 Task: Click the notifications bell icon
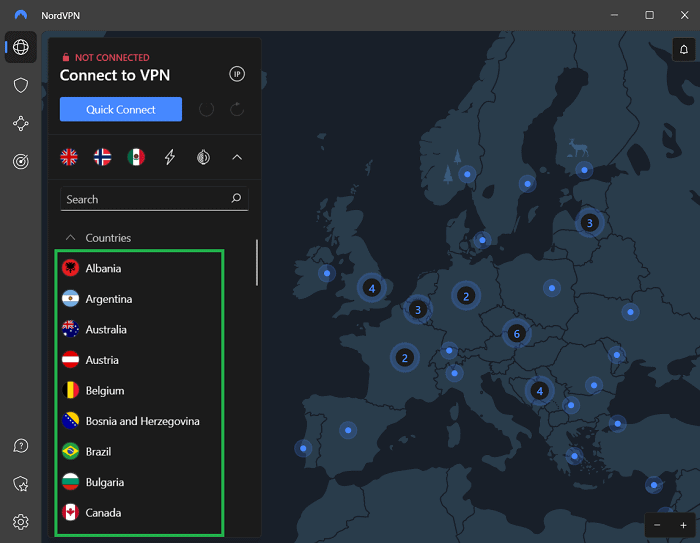coord(683,50)
